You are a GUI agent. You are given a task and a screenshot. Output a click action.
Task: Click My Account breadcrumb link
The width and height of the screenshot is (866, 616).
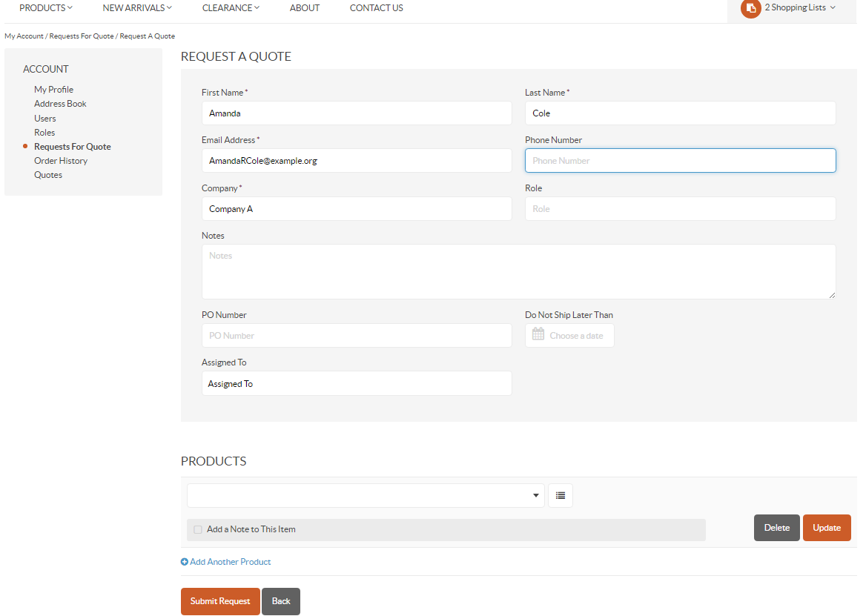pyautogui.click(x=24, y=36)
